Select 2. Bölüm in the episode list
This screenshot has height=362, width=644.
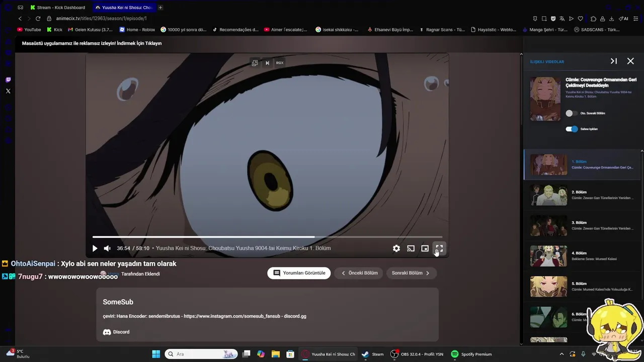pyautogui.click(x=582, y=195)
